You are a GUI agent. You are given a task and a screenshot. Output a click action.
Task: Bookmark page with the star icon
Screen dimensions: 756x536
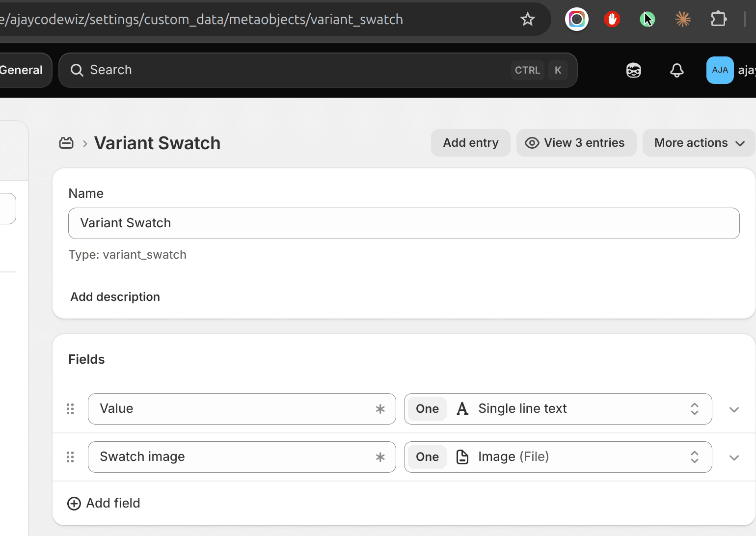pyautogui.click(x=528, y=19)
